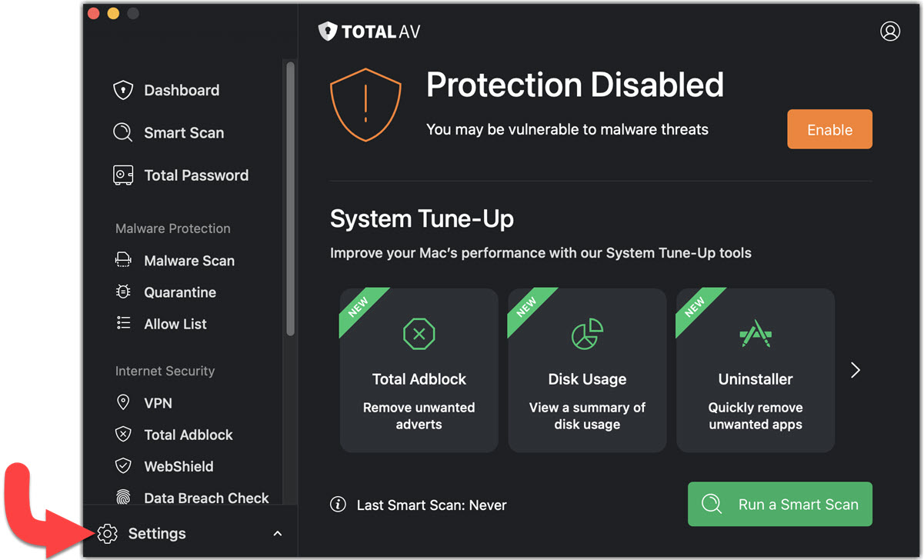Click the Quarantine bug icon
This screenshot has width=924, height=560.
pos(123,292)
